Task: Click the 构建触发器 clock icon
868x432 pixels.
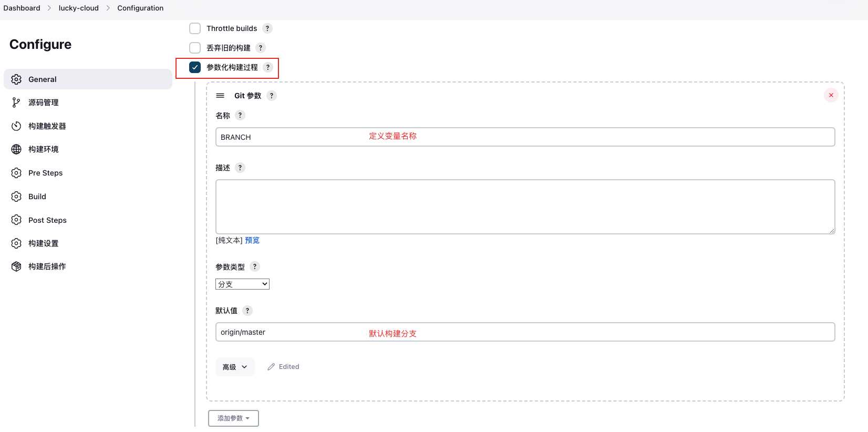Action: (16, 126)
